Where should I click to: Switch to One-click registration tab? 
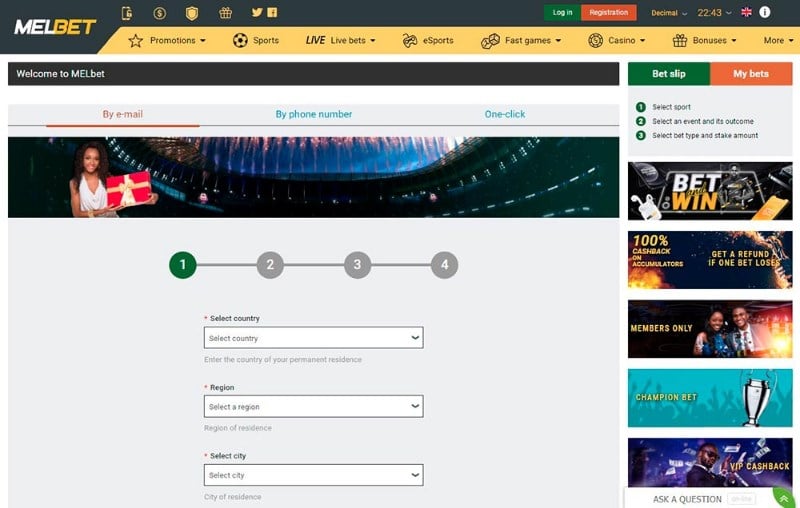(505, 114)
